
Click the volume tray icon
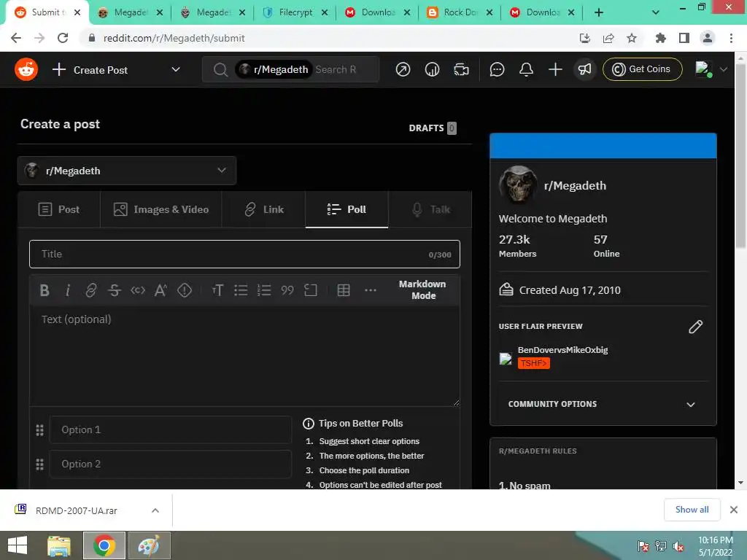(x=678, y=547)
